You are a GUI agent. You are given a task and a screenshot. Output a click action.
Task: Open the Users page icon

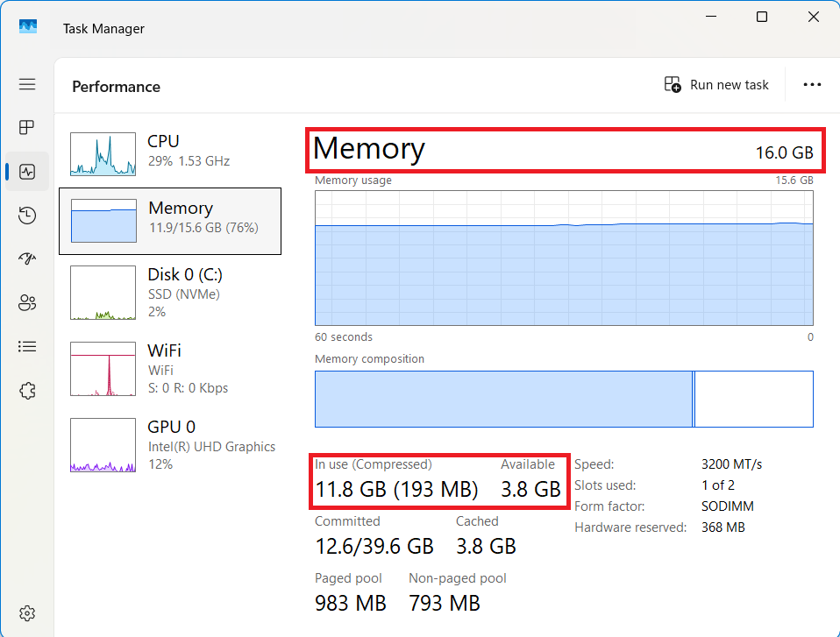point(27,303)
